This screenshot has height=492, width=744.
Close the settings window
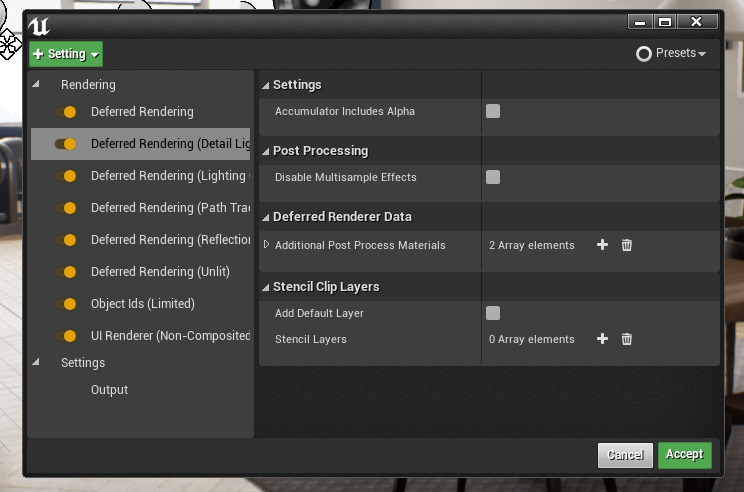[x=697, y=22]
